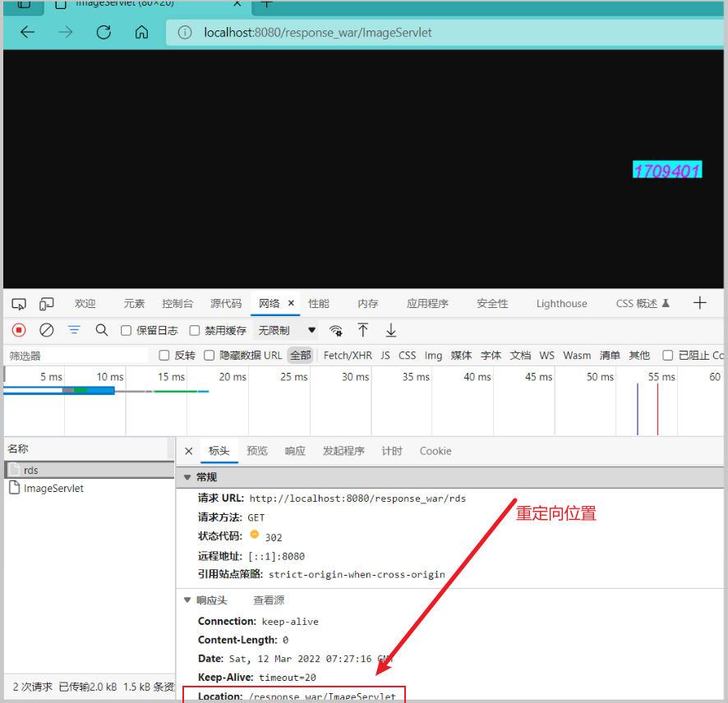Viewport: 728px width, 703px height.
Task: Click 查看源 link for response headers
Action: click(x=269, y=600)
